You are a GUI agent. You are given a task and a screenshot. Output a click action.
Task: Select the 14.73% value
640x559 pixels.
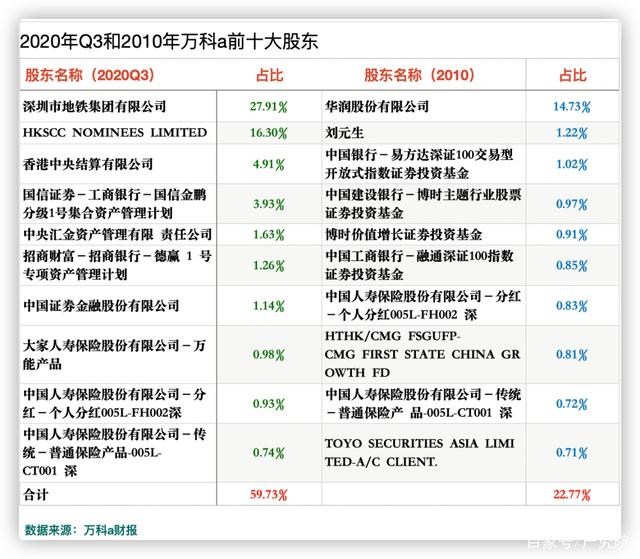click(x=571, y=107)
